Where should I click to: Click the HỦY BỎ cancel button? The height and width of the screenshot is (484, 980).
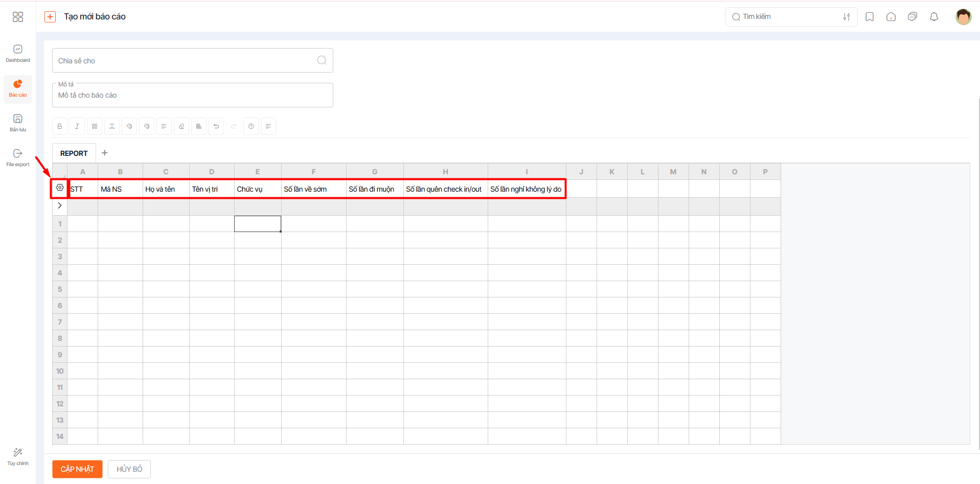pyautogui.click(x=129, y=469)
